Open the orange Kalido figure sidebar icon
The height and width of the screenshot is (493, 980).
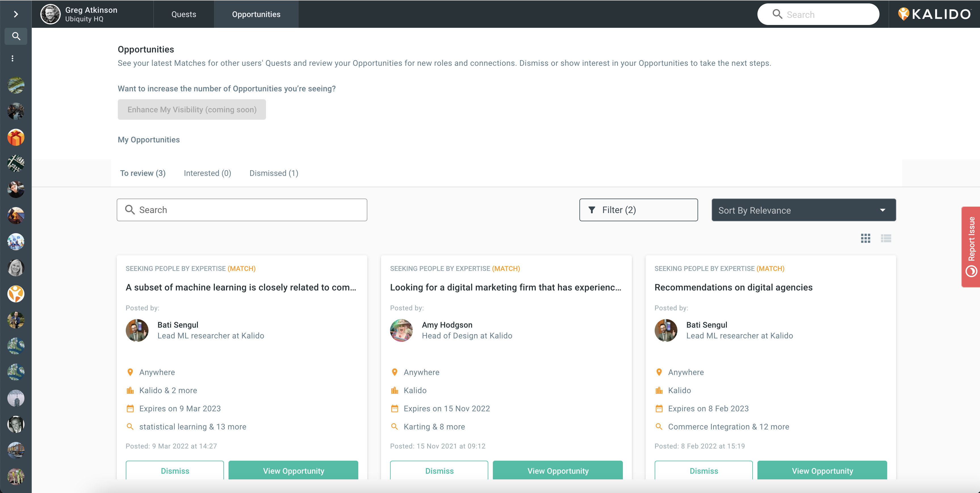tap(16, 294)
